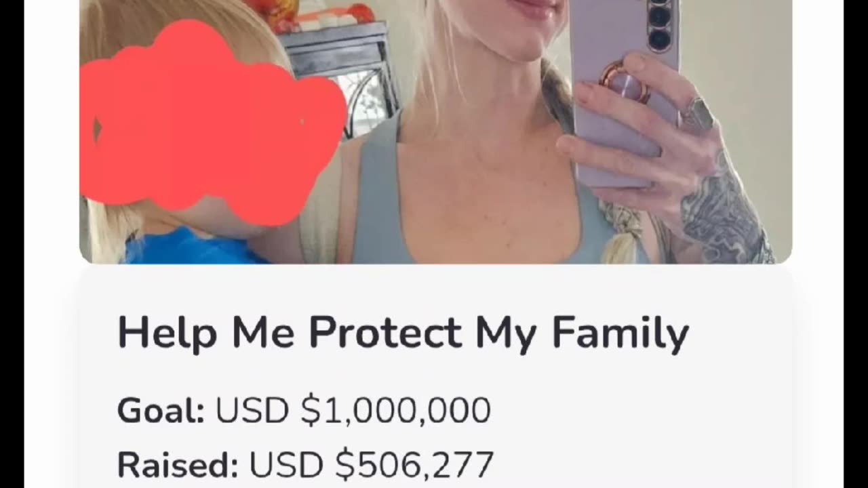Click the USD $1,000,000 goal amount
Image resolution: width=868 pixels, height=488 pixels.
click(x=353, y=411)
